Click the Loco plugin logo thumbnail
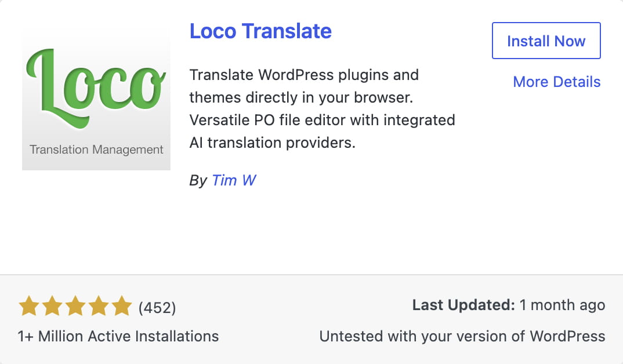The height and width of the screenshot is (364, 623). tap(96, 96)
